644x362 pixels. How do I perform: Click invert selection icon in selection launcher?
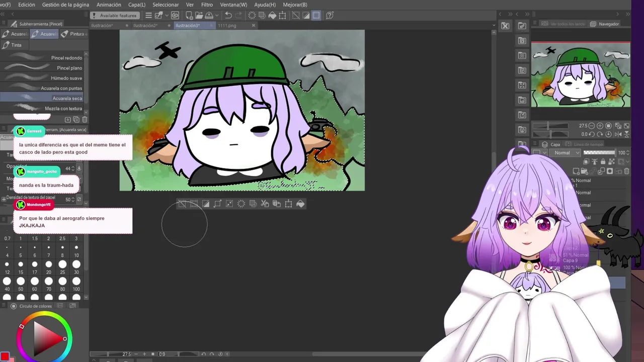click(x=206, y=204)
